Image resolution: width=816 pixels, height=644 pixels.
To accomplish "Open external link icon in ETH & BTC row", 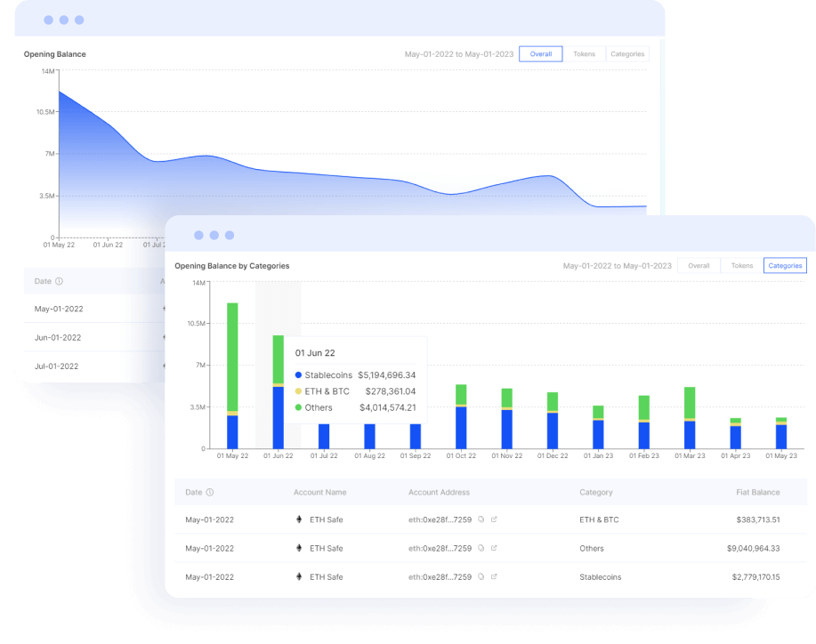I will point(495,520).
